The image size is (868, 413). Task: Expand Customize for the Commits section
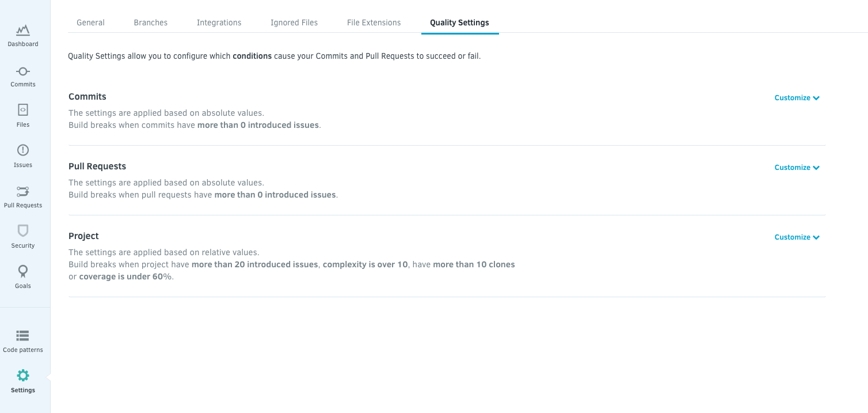[x=797, y=98]
